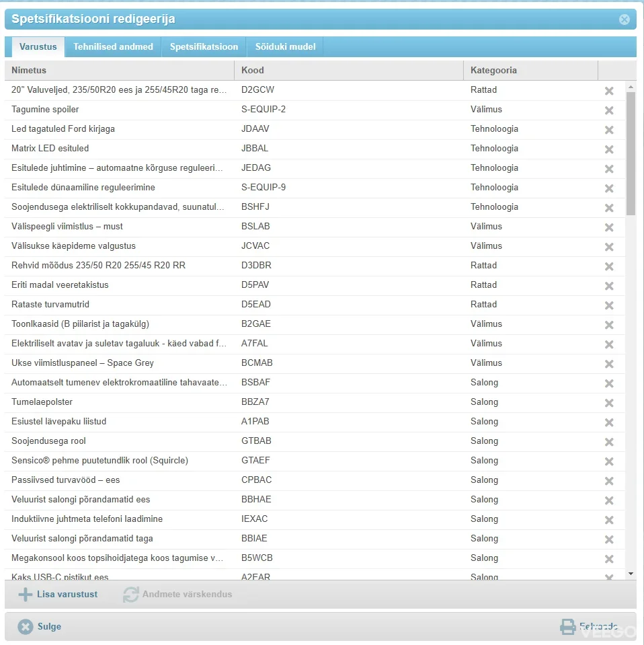Delete Induktiivne juhtmeta telefoni laadimine row
Image resolution: width=644 pixels, height=645 pixels.
pos(609,519)
